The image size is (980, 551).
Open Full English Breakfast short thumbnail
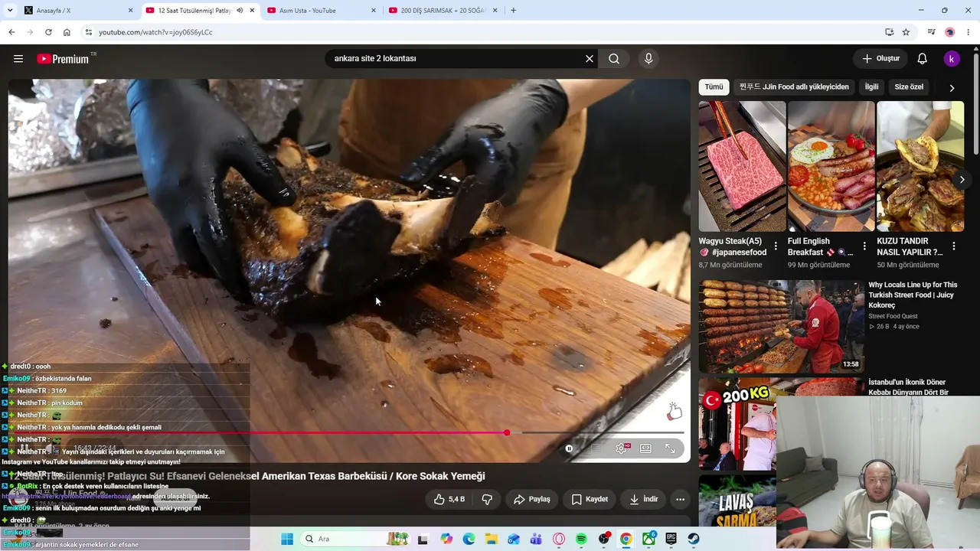pyautogui.click(x=831, y=167)
